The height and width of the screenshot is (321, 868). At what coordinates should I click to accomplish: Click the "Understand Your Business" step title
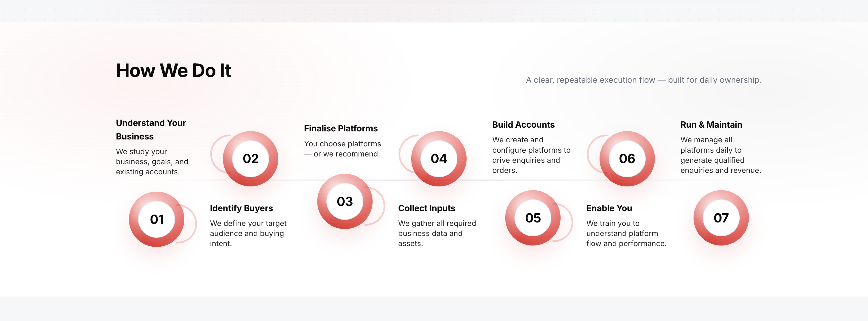pos(151,130)
